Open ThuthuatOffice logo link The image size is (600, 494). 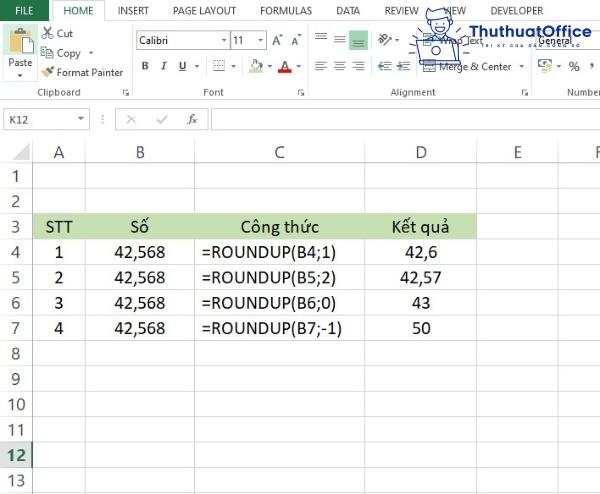pyautogui.click(x=501, y=36)
